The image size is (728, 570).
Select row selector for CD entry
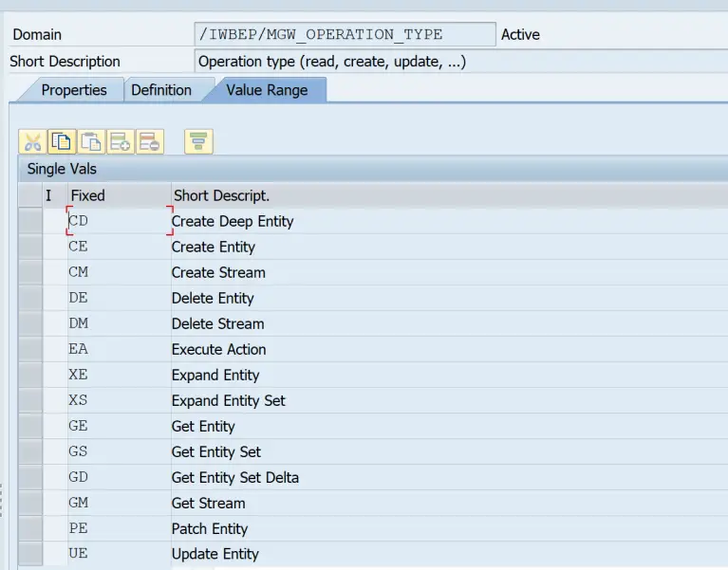[x=30, y=222]
